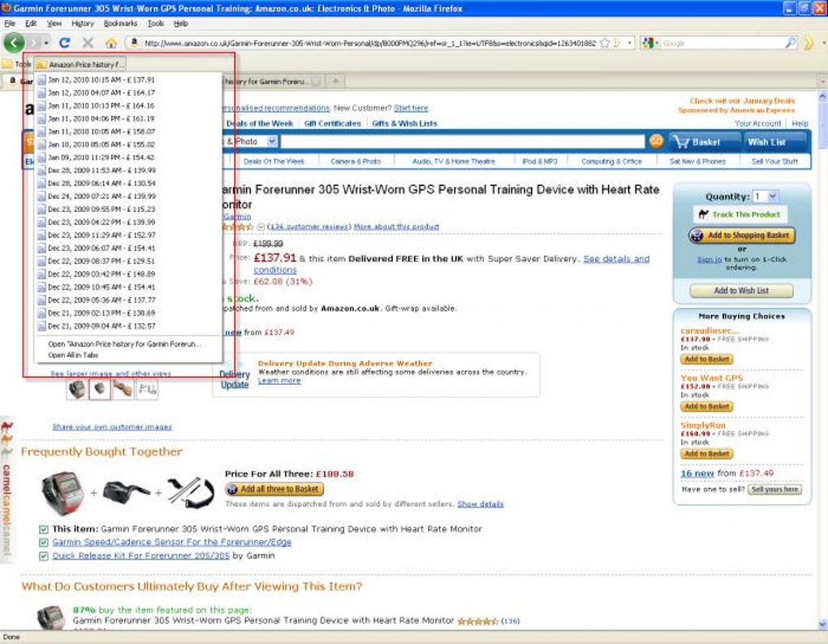Viewport: 828px width, 644px height.
Task: Click the Google search engine icon
Action: coord(648,43)
